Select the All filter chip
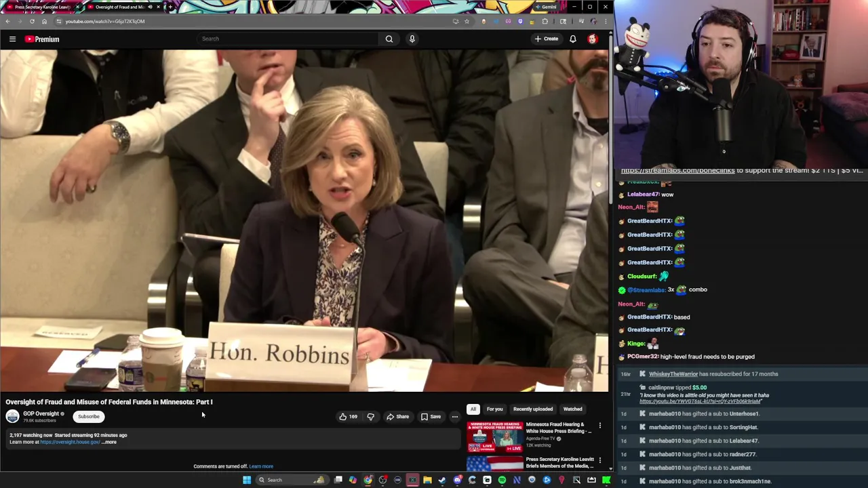The image size is (868, 488). (473, 409)
